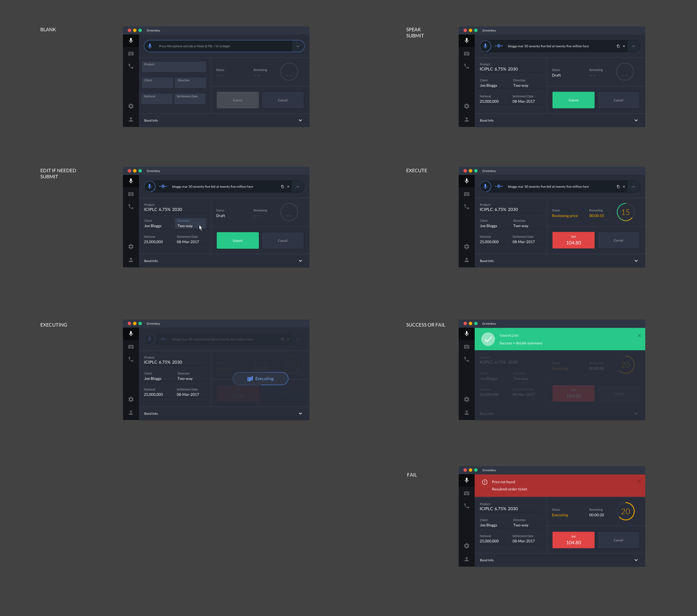
Task: Open the phone icon in the EXECUTE window sidebar
Action: coord(467,206)
